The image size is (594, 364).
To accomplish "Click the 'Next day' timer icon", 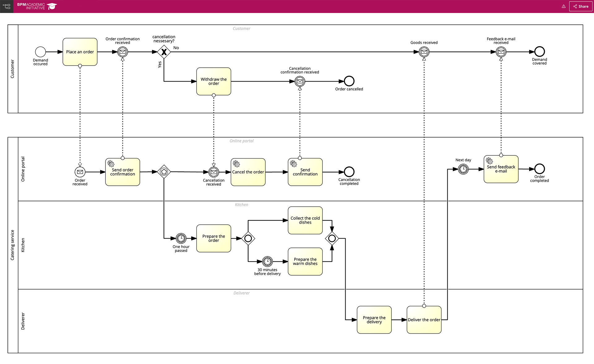I will (463, 169).
